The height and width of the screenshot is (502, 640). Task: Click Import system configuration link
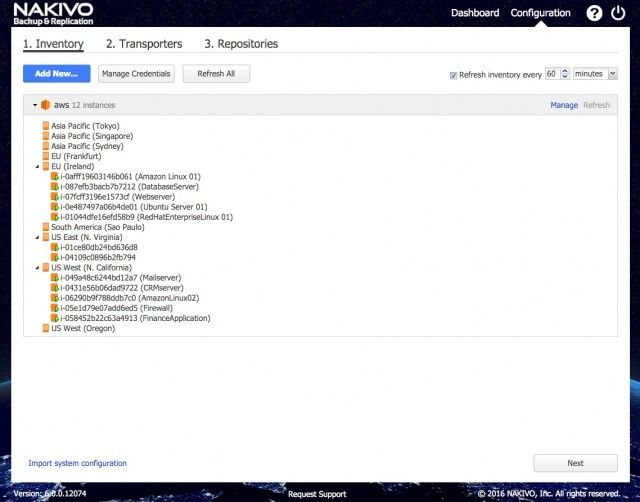[78, 463]
